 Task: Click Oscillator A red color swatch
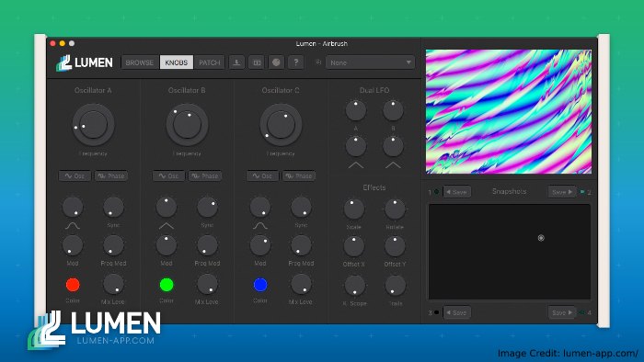tap(73, 285)
